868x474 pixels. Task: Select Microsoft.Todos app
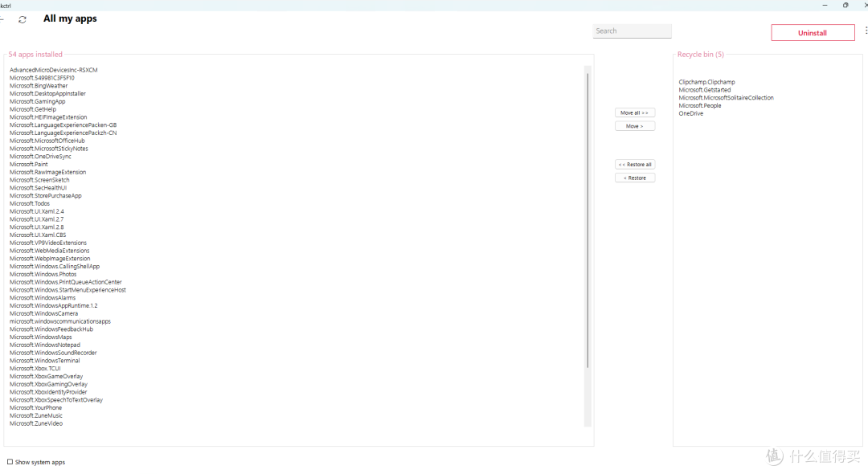(30, 203)
